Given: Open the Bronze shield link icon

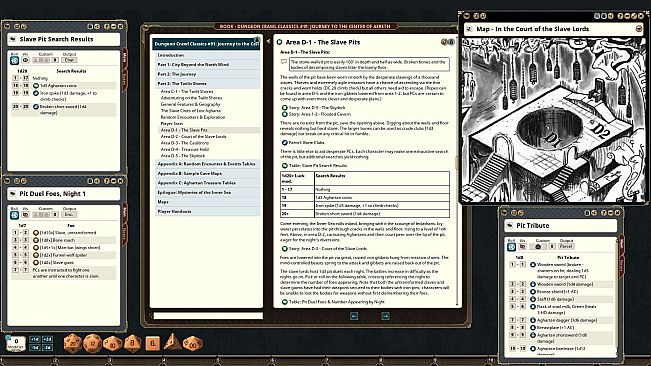Looking at the screenshot, I should (x=533, y=292).
